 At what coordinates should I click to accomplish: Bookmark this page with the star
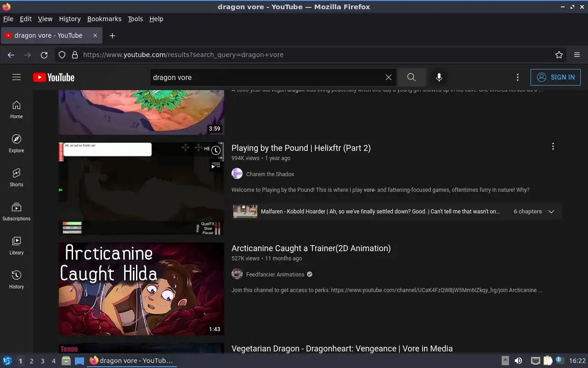[559, 55]
